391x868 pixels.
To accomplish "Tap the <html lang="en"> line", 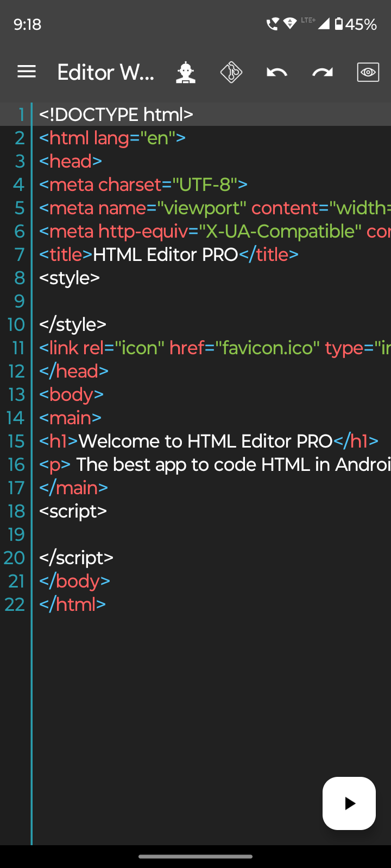I will 112,138.
